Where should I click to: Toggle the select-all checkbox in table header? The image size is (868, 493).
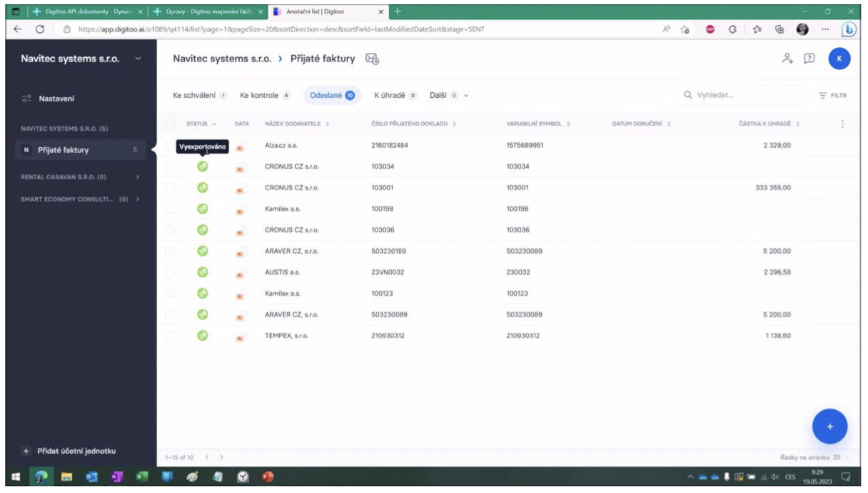point(170,124)
